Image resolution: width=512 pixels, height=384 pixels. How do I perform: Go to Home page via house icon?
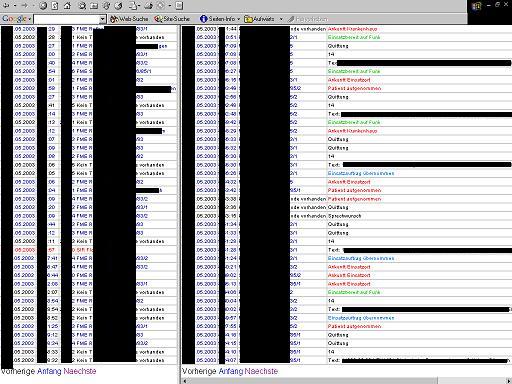point(67,6)
